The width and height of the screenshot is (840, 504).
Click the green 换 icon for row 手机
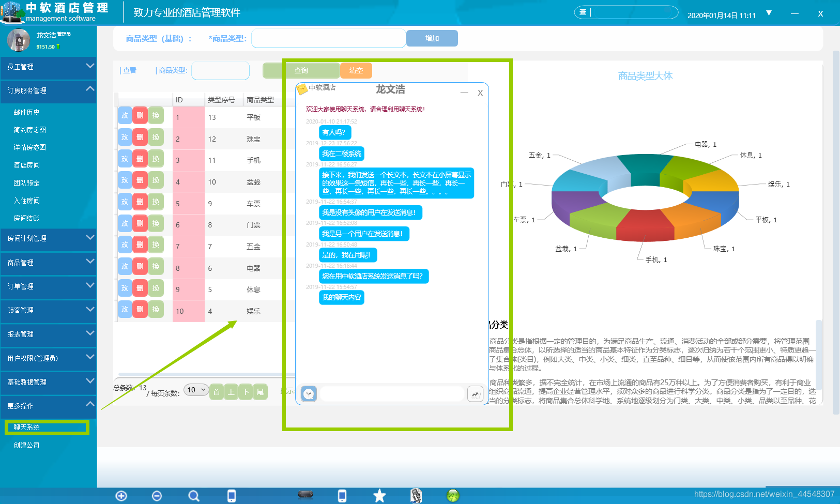(156, 159)
